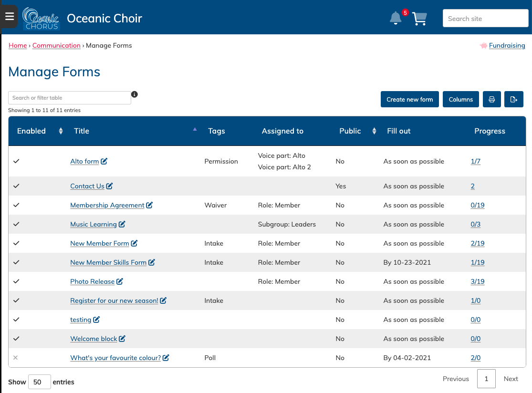This screenshot has height=393, width=532.
Task: Edit the Welcome block form
Action: click(122, 339)
